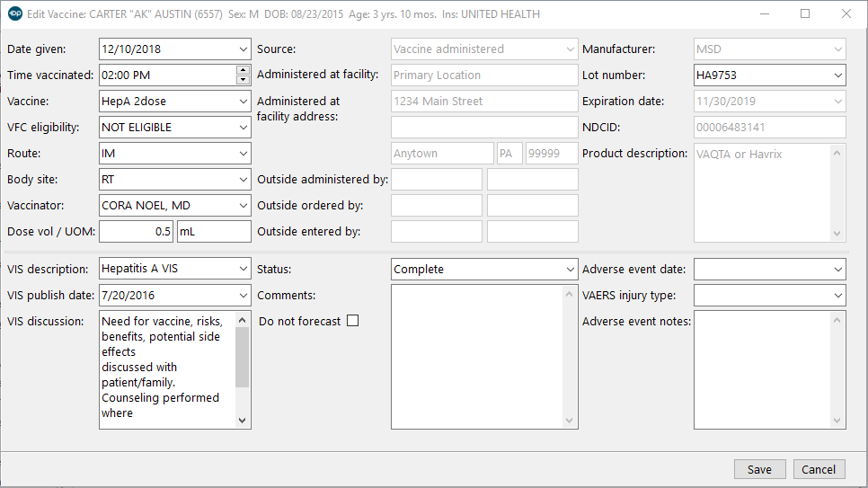The height and width of the screenshot is (488, 868).
Task: Expand Body site dropdown showing RT
Action: [x=243, y=180]
